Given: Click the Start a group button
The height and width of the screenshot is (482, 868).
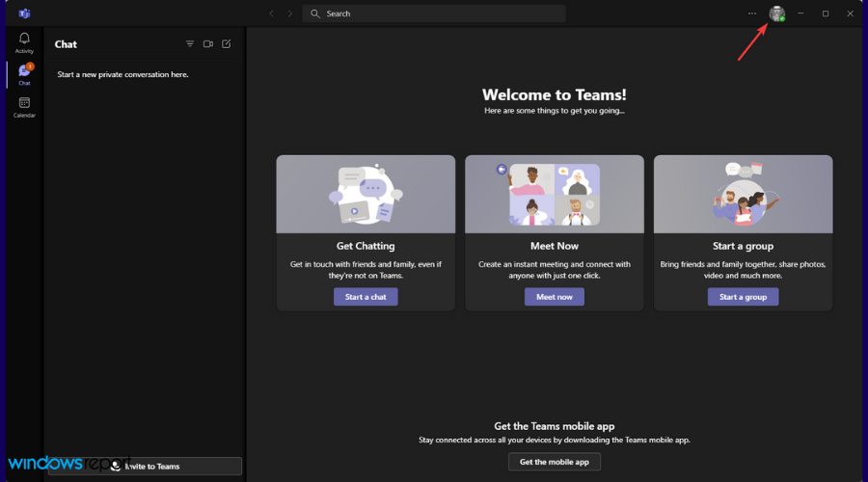Looking at the screenshot, I should point(743,297).
